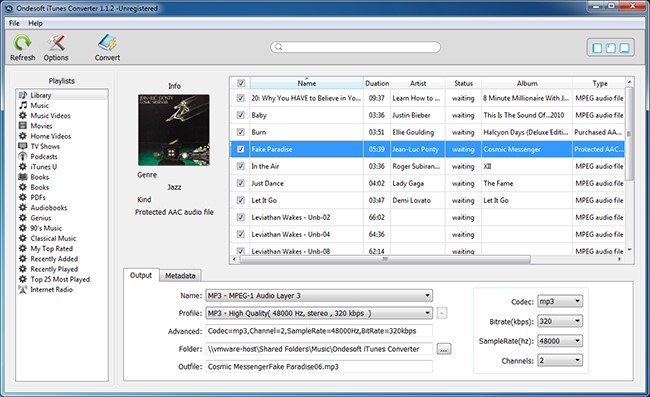This screenshot has width=650, height=397.
Task: Select the first layout view icon
Action: 597,48
